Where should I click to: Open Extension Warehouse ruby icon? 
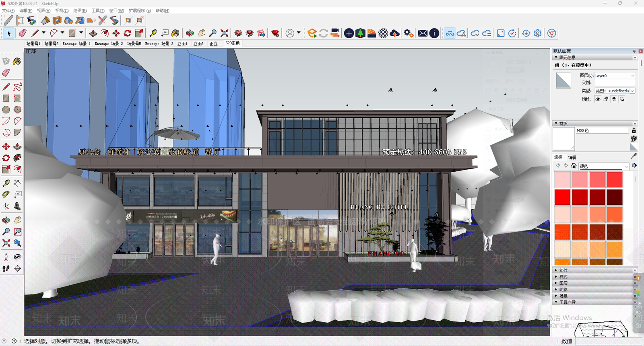coord(275,33)
